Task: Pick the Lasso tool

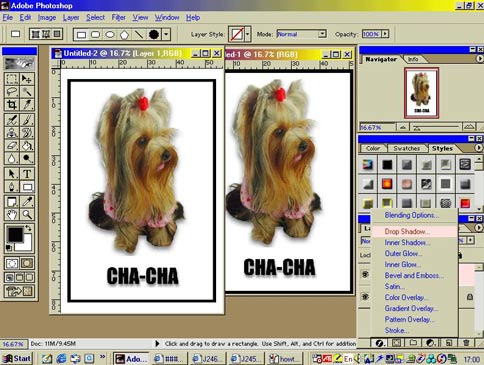Action: pos(12,91)
